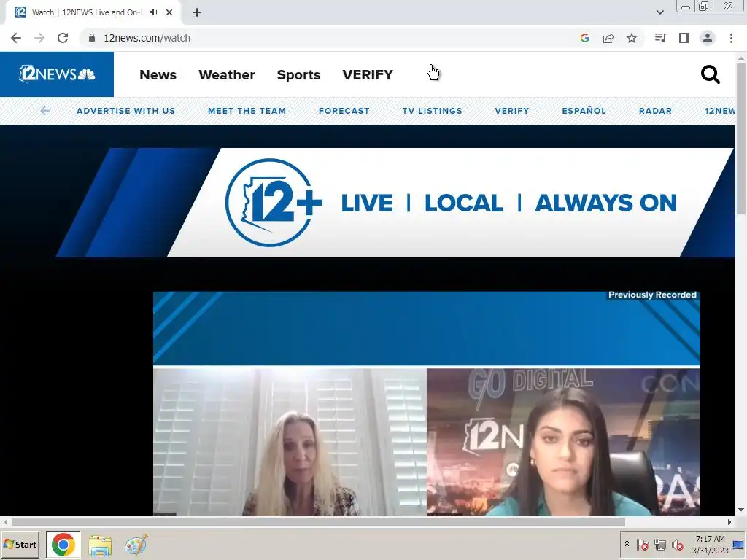
Task: Click the Windows Start button
Action: coord(20,544)
